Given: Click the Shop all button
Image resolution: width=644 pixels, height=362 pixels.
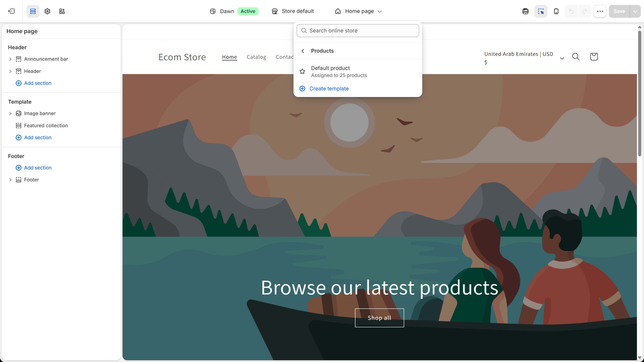Looking at the screenshot, I should click(x=379, y=318).
